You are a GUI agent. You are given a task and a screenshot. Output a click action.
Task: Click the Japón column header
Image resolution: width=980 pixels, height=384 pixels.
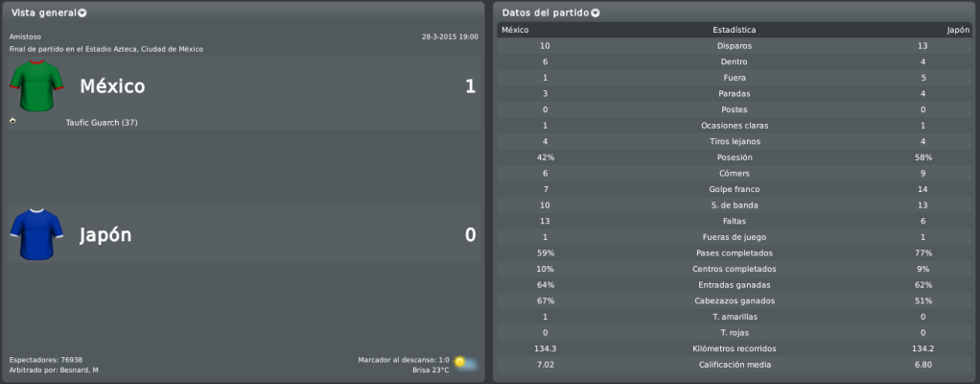(x=958, y=30)
